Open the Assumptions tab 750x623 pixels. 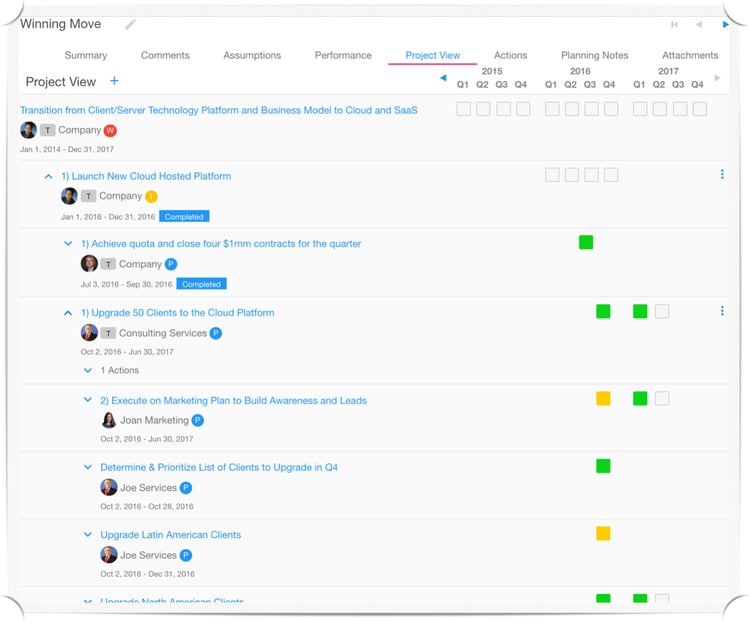pyautogui.click(x=252, y=55)
